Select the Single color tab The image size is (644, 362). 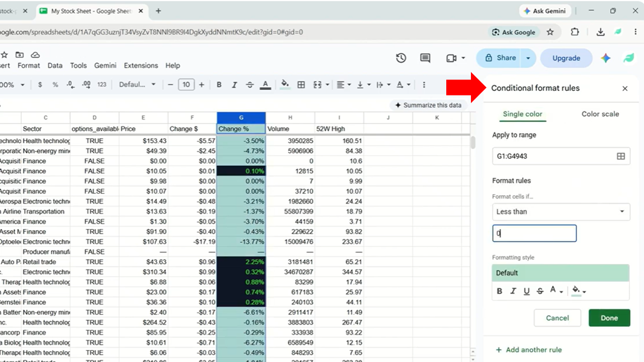click(x=523, y=114)
